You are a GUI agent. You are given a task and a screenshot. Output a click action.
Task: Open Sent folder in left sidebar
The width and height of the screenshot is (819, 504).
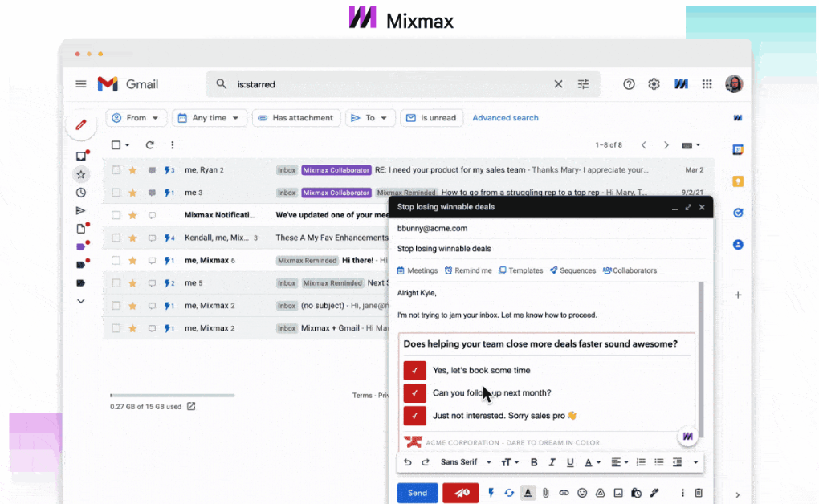(x=81, y=211)
